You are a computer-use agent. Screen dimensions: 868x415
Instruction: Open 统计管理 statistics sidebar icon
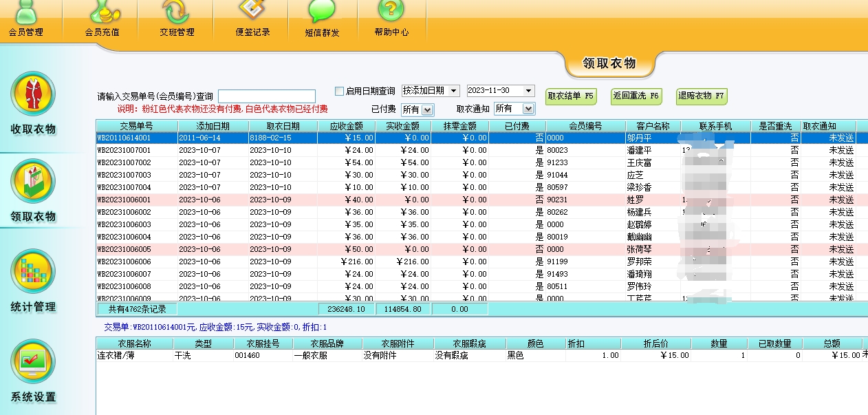point(32,270)
